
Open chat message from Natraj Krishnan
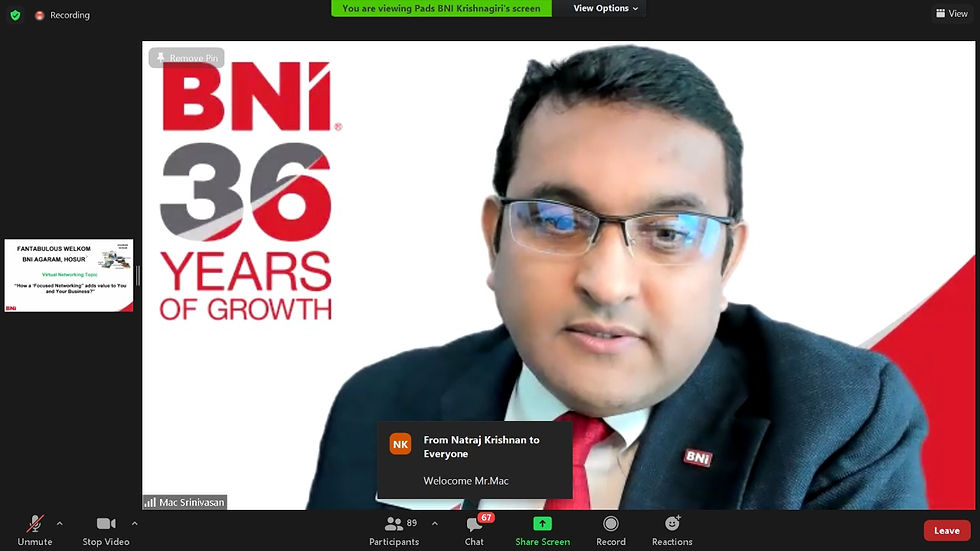pyautogui.click(x=475, y=460)
